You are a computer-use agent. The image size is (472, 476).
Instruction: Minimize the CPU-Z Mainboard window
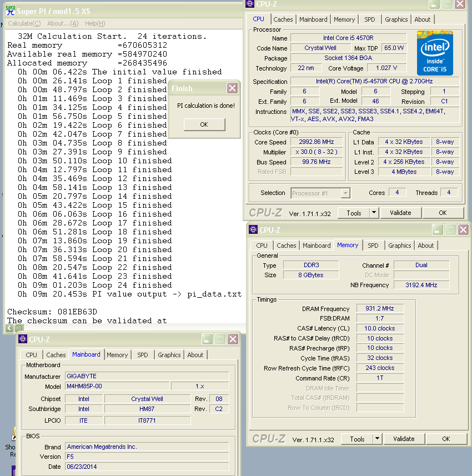(x=207, y=339)
